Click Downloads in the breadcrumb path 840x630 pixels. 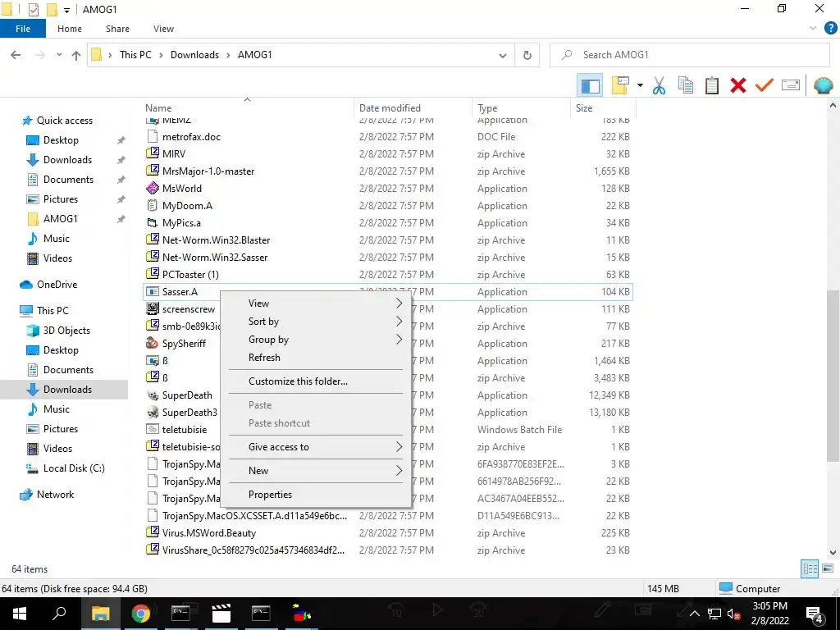(x=194, y=55)
